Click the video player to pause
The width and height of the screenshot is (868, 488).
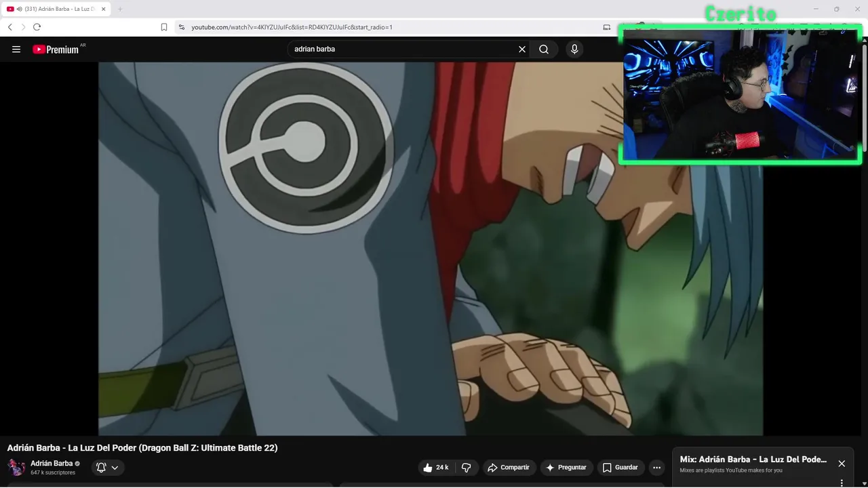pos(431,249)
